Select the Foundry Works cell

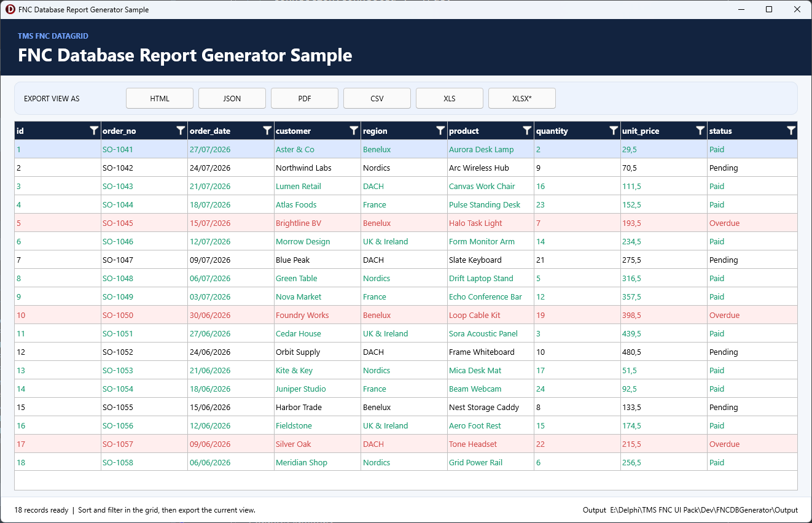click(x=318, y=315)
